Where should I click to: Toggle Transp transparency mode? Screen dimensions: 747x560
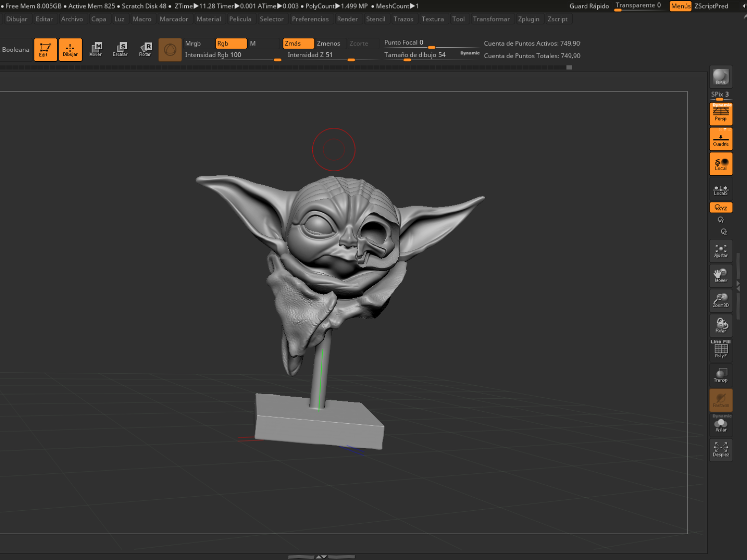(721, 375)
